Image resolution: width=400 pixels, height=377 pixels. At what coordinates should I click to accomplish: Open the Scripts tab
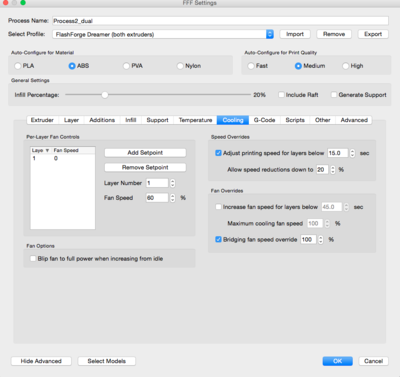295,120
